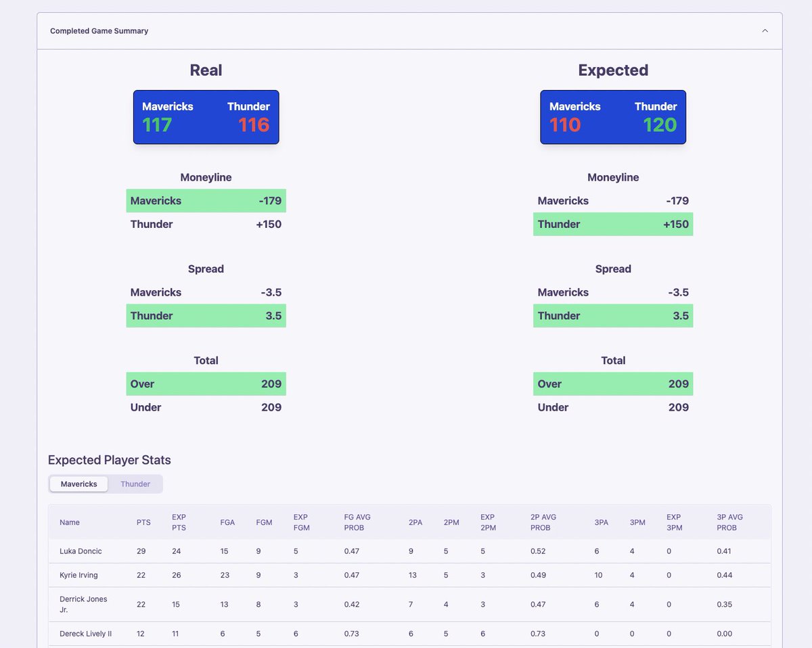Click the 3P AVG PROB column header

[730, 522]
